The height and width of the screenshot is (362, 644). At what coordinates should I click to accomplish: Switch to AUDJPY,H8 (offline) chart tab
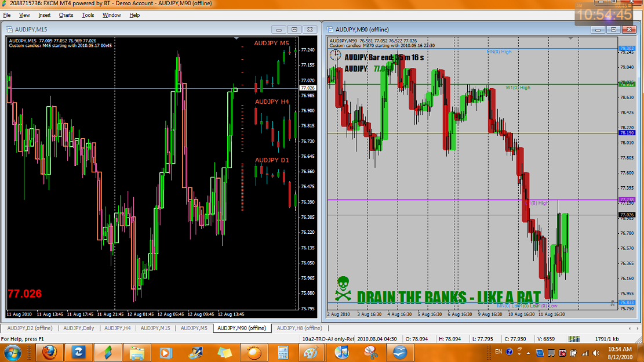pyautogui.click(x=299, y=328)
